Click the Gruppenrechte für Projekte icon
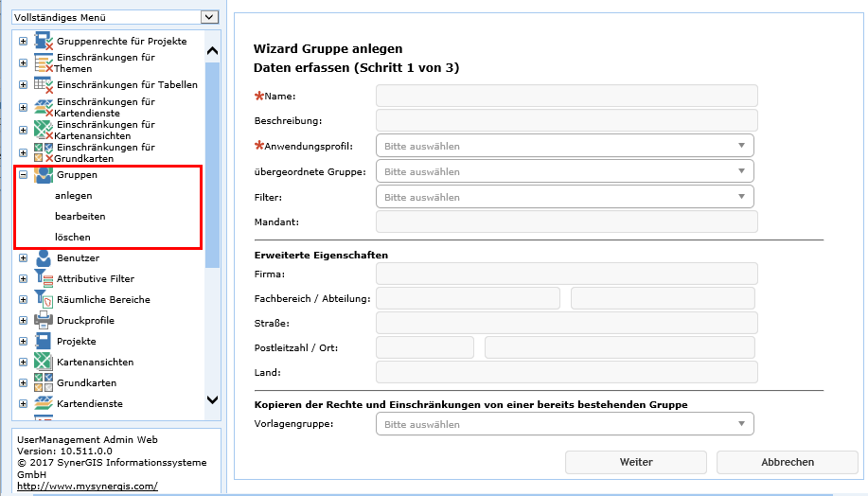This screenshot has width=868, height=496. pos(44,41)
